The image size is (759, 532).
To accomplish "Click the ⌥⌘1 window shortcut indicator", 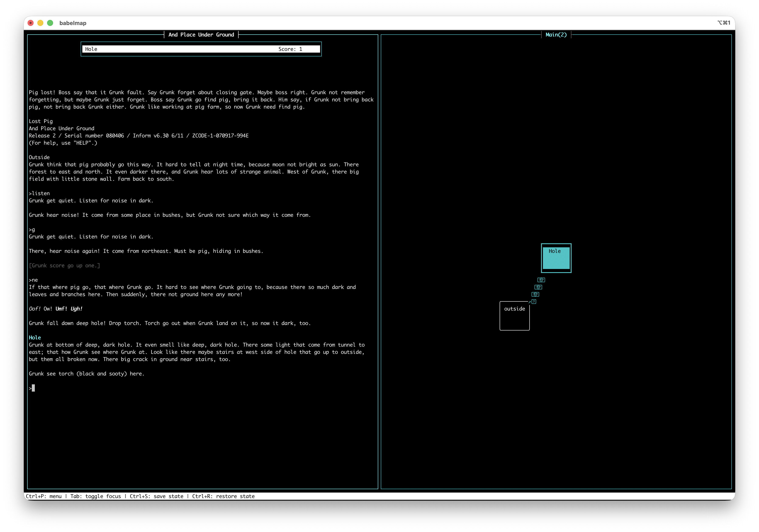I will (724, 23).
